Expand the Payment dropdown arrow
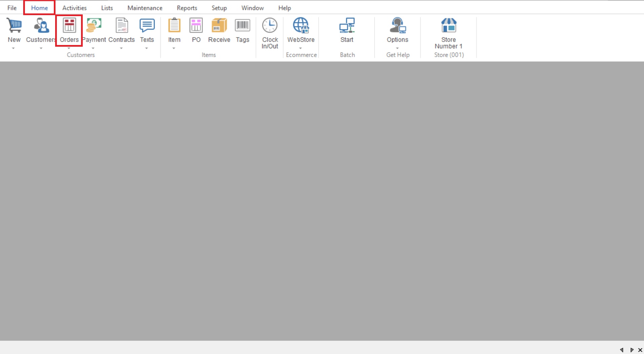 (x=93, y=48)
